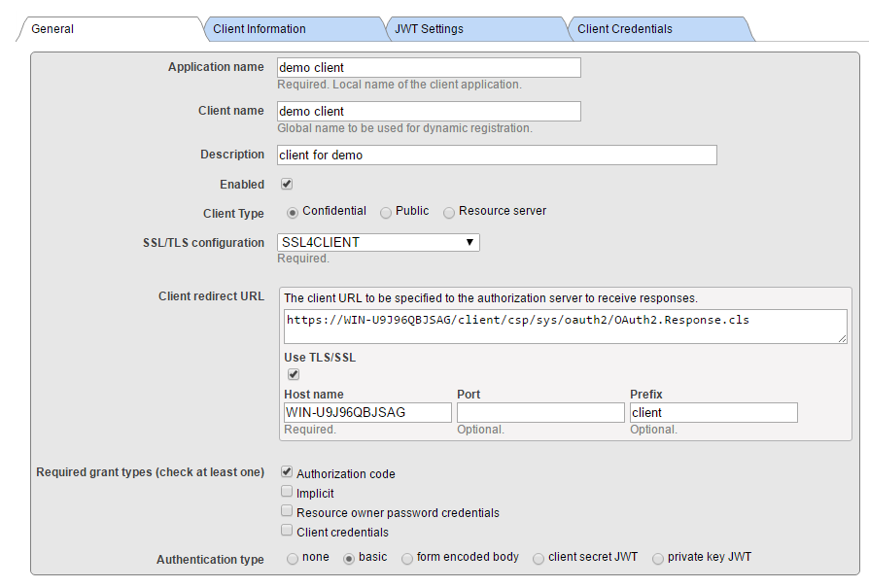Viewport: 869px width, 588px height.
Task: Click the Port input field
Action: (x=540, y=413)
